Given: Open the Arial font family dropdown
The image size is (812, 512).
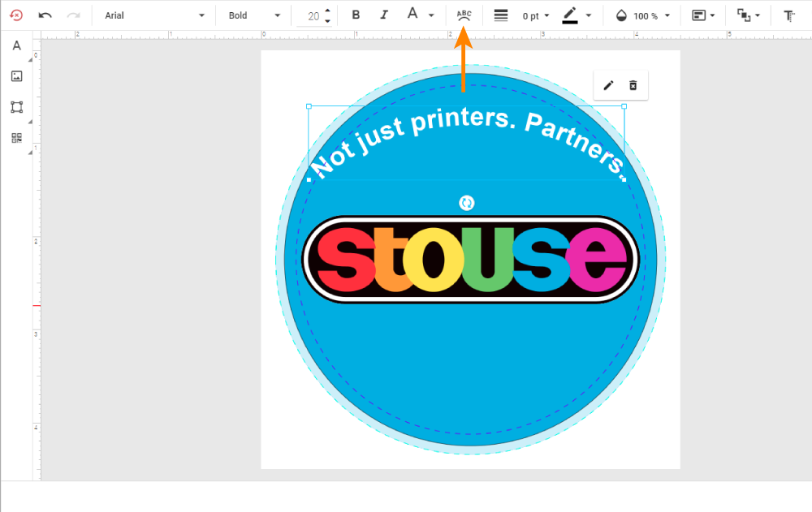Looking at the screenshot, I should coord(154,15).
